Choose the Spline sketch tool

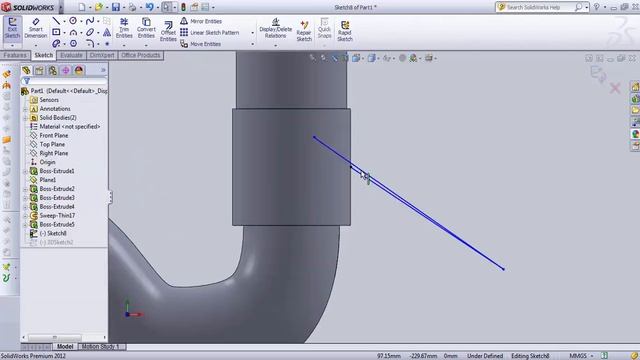(90, 20)
